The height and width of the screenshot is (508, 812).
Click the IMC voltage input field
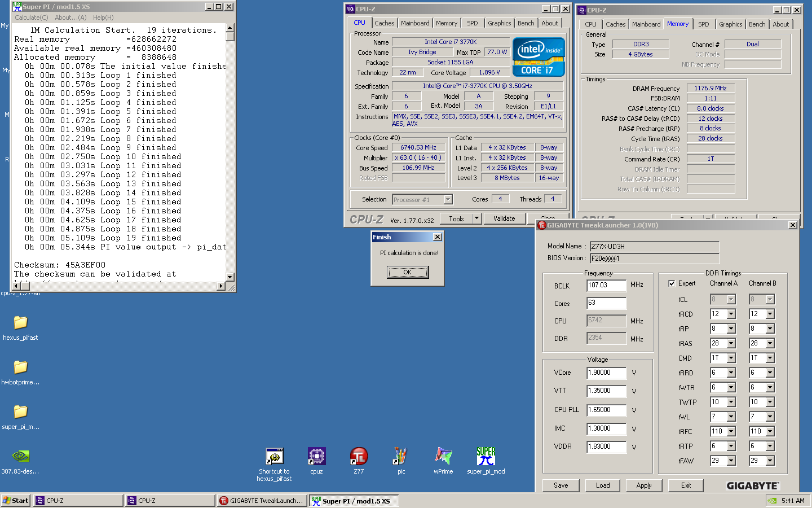pos(607,428)
